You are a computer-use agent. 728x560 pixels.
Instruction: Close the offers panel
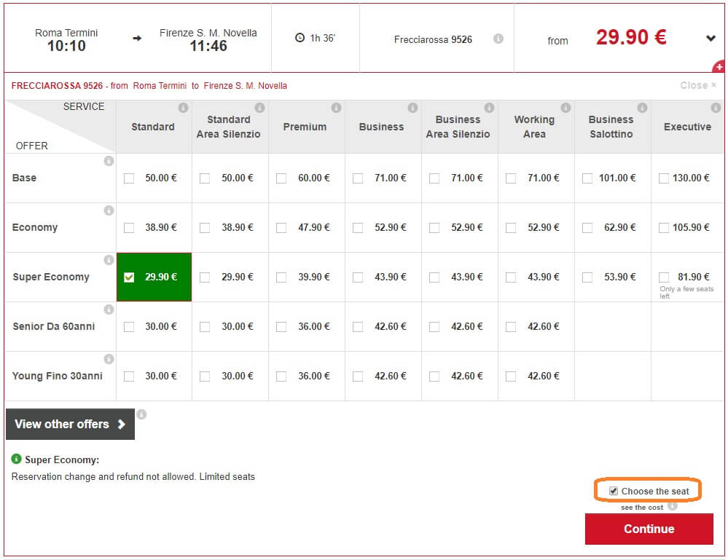coord(698,85)
